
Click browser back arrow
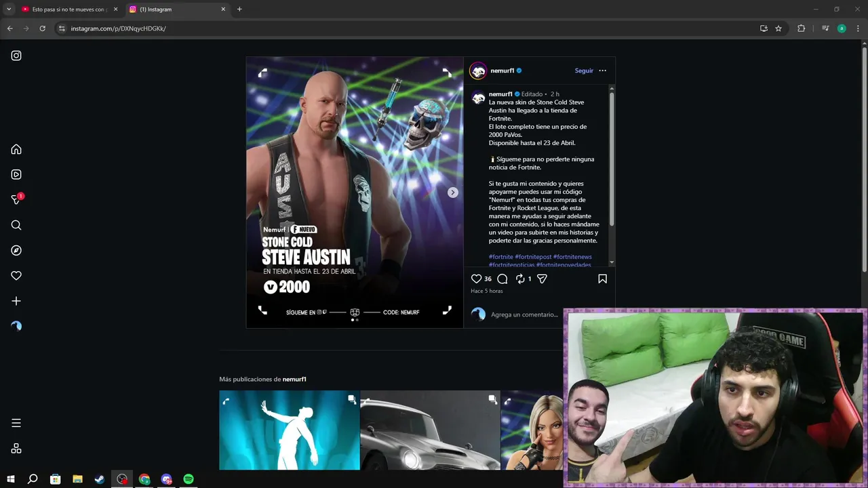(9, 28)
